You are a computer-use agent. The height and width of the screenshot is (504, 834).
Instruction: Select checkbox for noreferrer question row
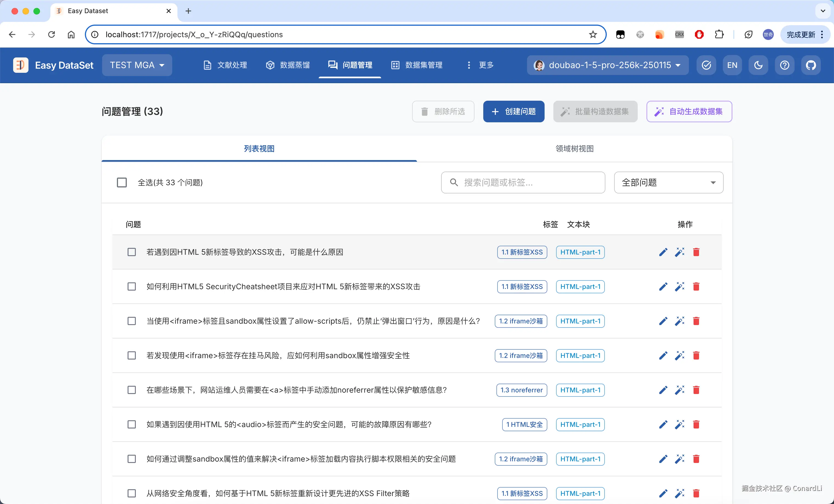coord(132,390)
